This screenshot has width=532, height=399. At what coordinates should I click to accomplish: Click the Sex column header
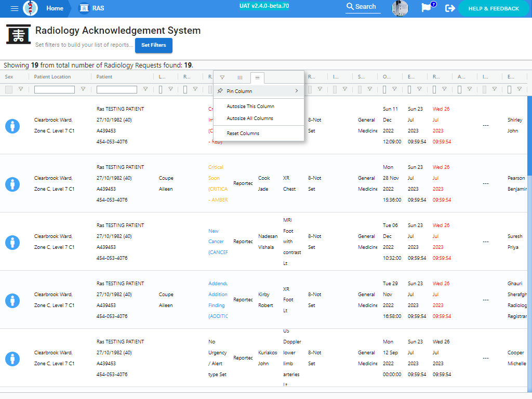tap(9, 77)
